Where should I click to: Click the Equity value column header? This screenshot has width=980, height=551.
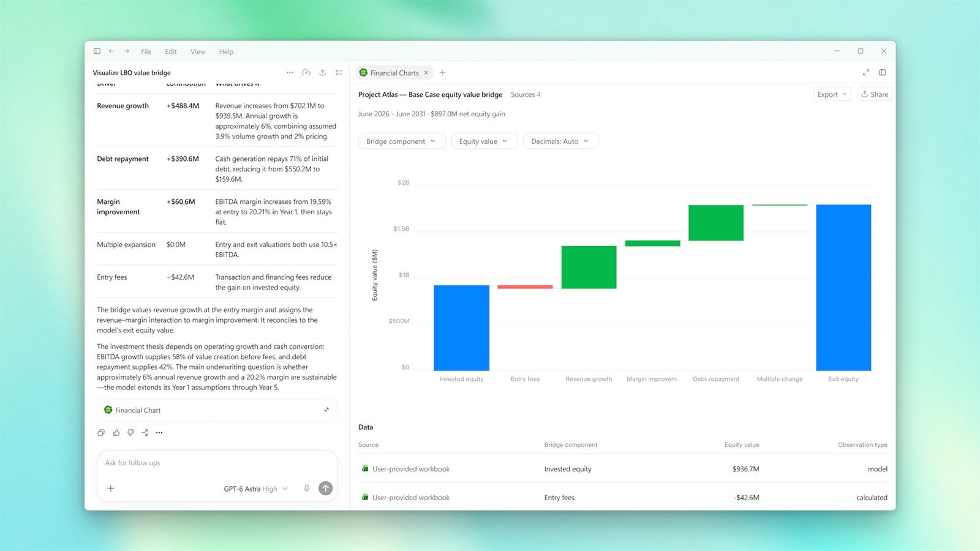742,445
